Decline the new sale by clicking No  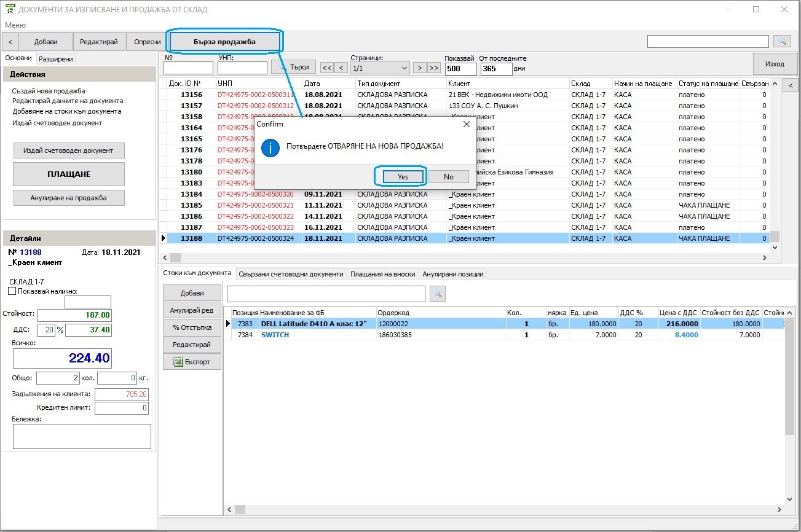click(x=449, y=176)
